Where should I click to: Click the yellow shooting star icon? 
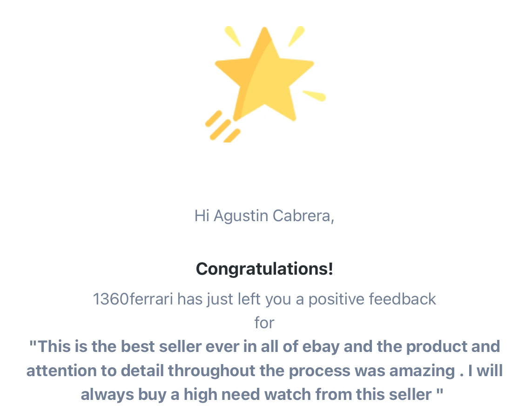265,83
